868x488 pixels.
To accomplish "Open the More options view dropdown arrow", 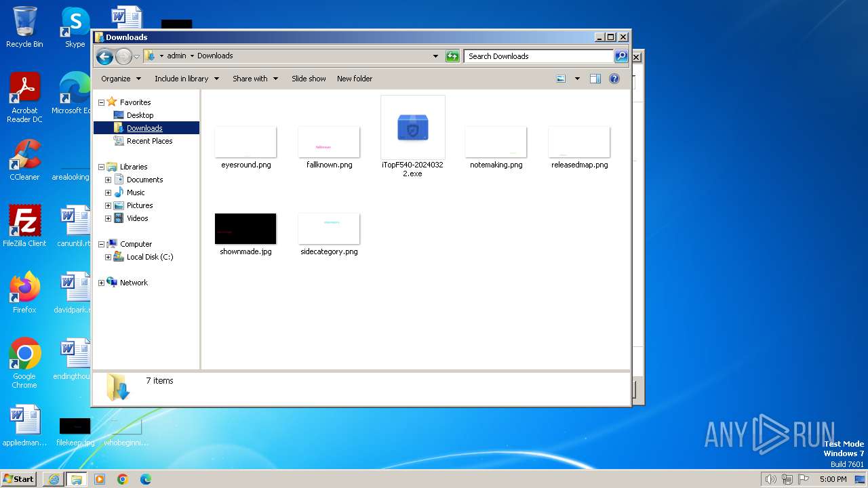I will click(577, 79).
